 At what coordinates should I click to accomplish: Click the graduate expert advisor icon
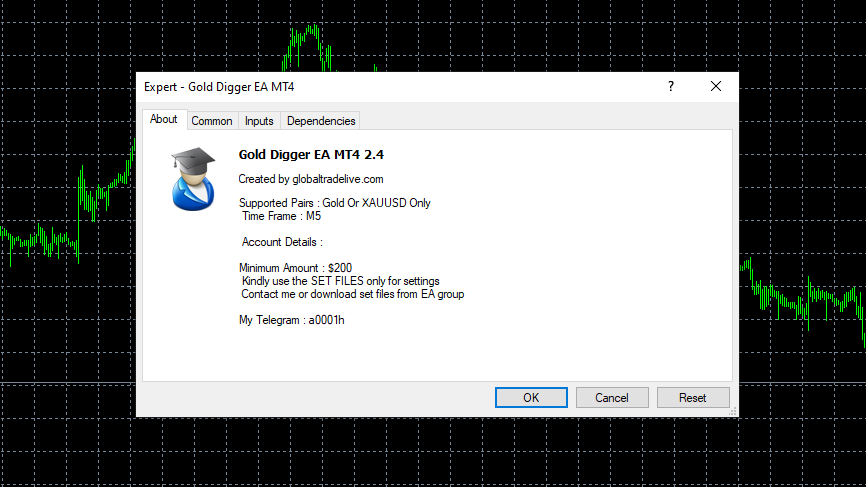click(193, 179)
